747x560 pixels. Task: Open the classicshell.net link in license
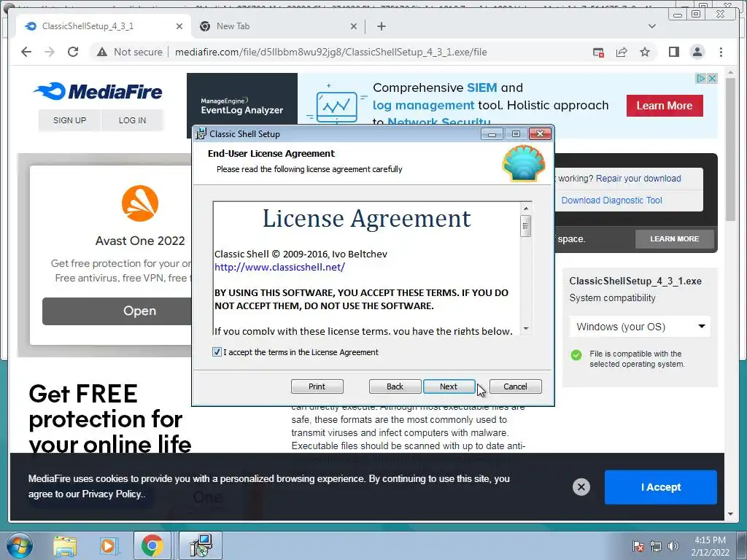tap(279, 267)
